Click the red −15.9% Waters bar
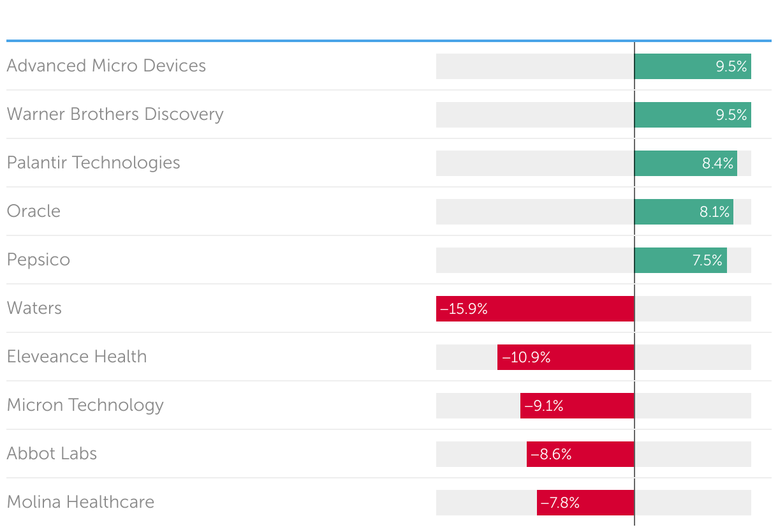Screen dimensions: 778x532 click(x=535, y=309)
